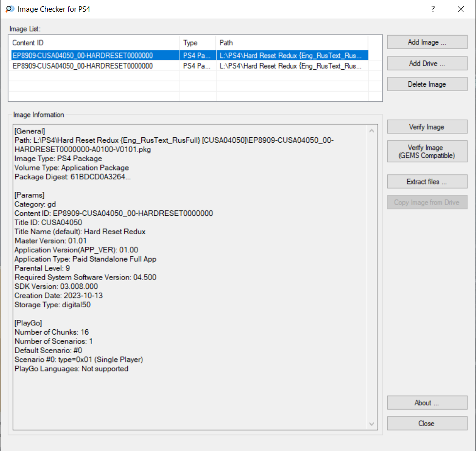This screenshot has width=476, height=451.
Task: Click the Verify Image button without GEMS label
Action: 427,127
